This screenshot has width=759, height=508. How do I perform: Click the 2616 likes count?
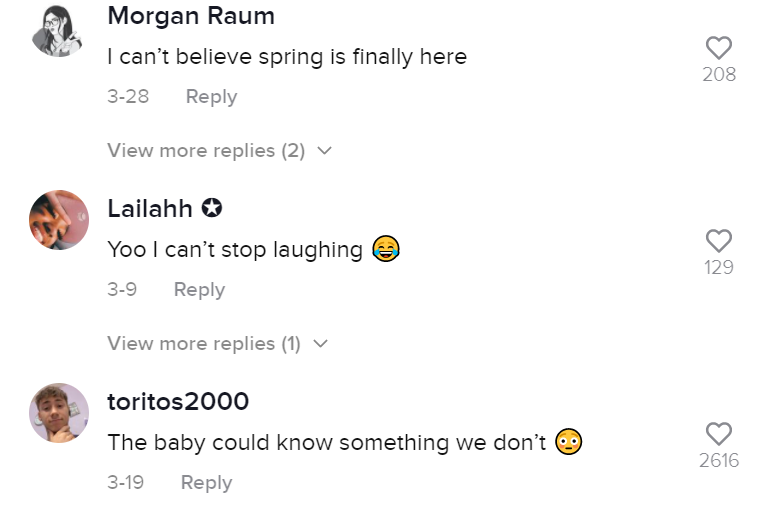pyautogui.click(x=719, y=461)
